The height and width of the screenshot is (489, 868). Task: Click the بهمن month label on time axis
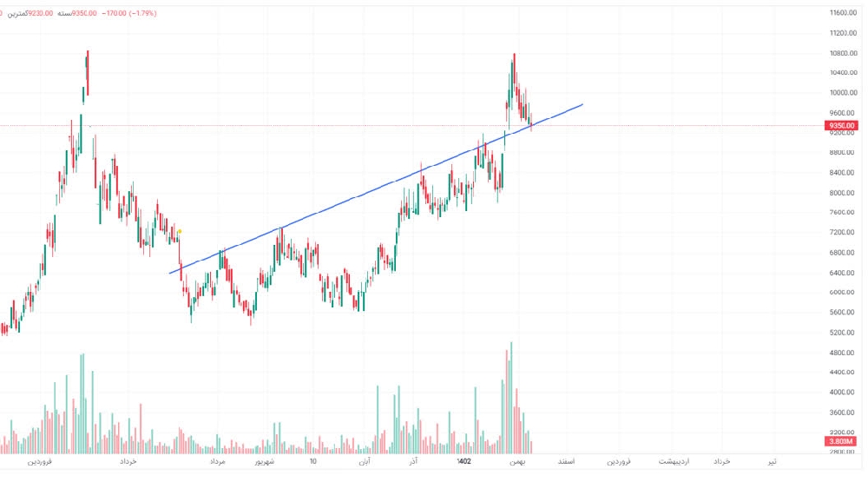517,461
